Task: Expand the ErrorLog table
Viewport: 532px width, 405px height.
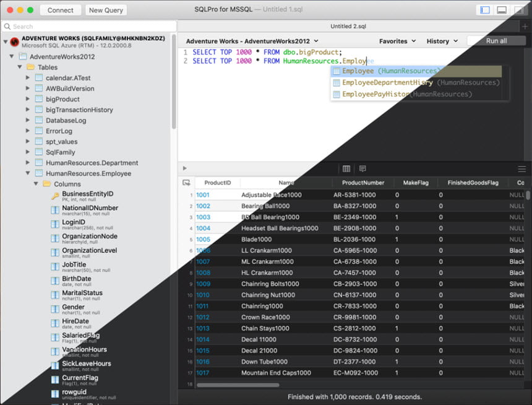Action: click(x=28, y=131)
